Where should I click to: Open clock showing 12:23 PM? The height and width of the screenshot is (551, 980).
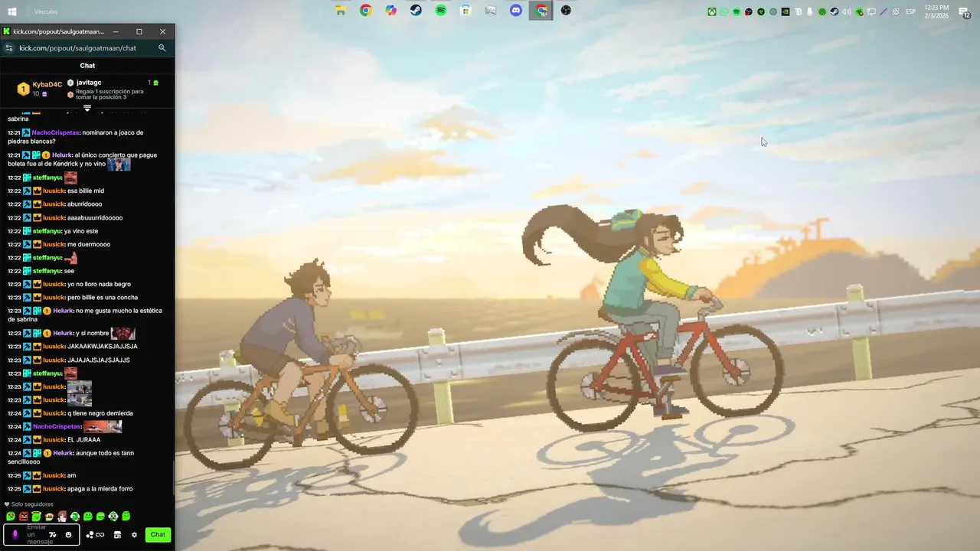click(937, 11)
